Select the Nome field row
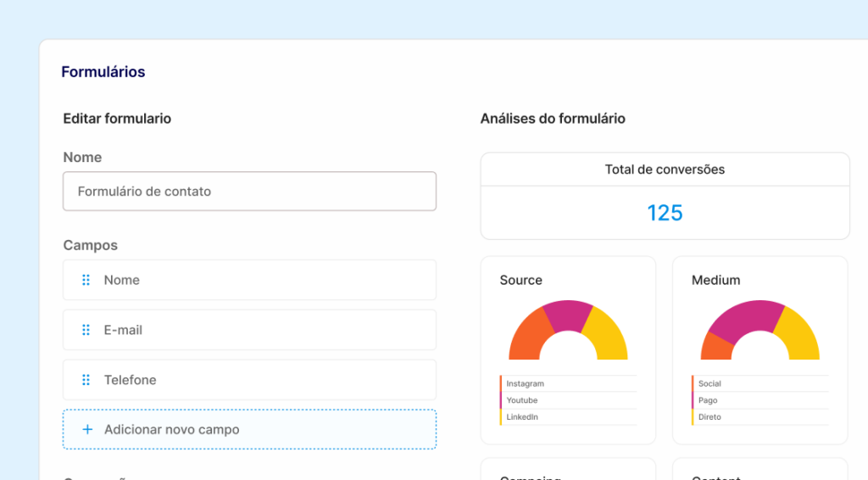 (x=249, y=280)
